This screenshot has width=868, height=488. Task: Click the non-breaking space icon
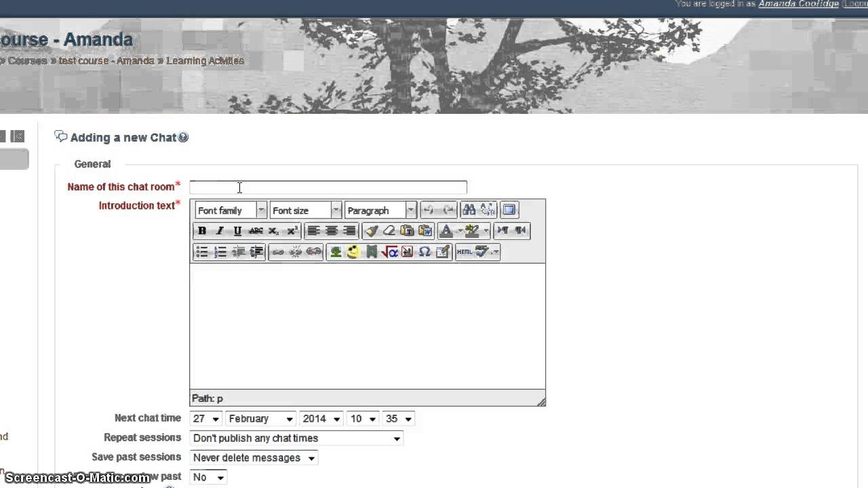click(407, 252)
